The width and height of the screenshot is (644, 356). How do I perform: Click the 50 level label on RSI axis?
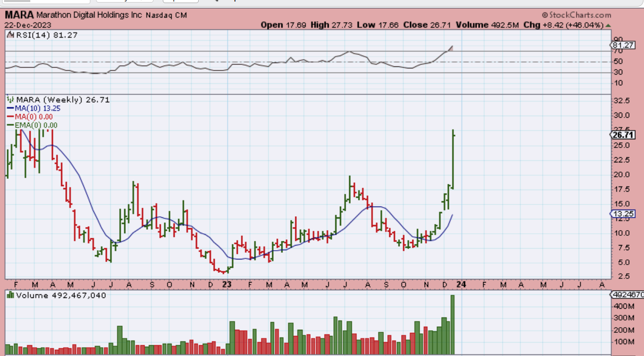(619, 62)
